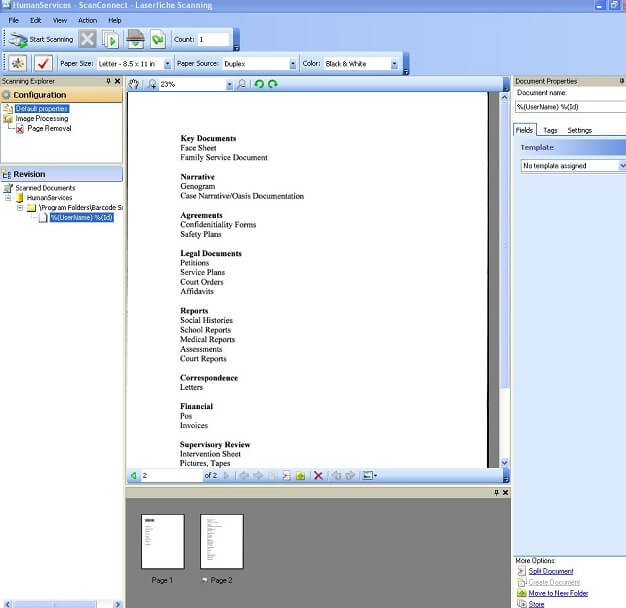Image resolution: width=626 pixels, height=608 pixels.
Task: Open the Help menu
Action: point(115,20)
